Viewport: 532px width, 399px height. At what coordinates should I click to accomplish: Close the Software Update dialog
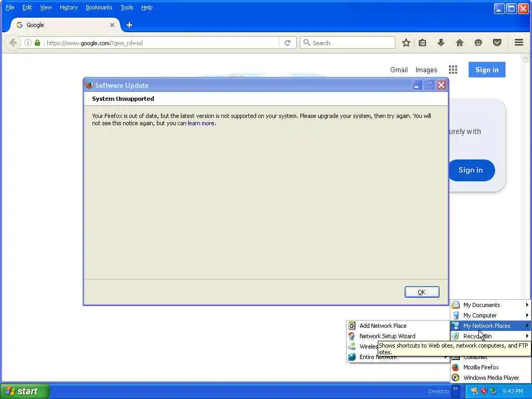point(441,85)
